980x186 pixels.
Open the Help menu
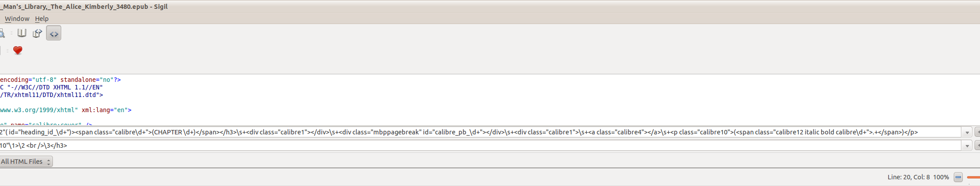tap(42, 19)
